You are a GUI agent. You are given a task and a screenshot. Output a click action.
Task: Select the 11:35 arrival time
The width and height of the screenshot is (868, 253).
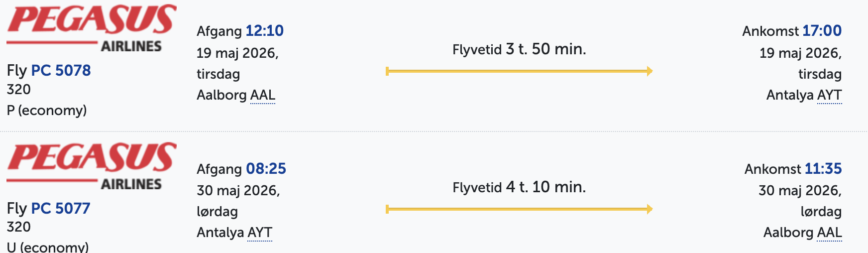(823, 169)
